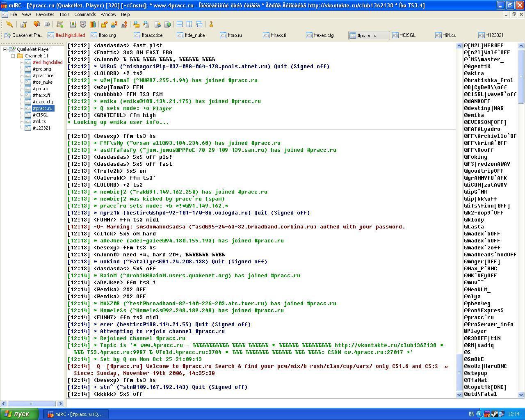Click the Send File folder icon
This screenshot has width=525, height=420.
tap(104, 25)
